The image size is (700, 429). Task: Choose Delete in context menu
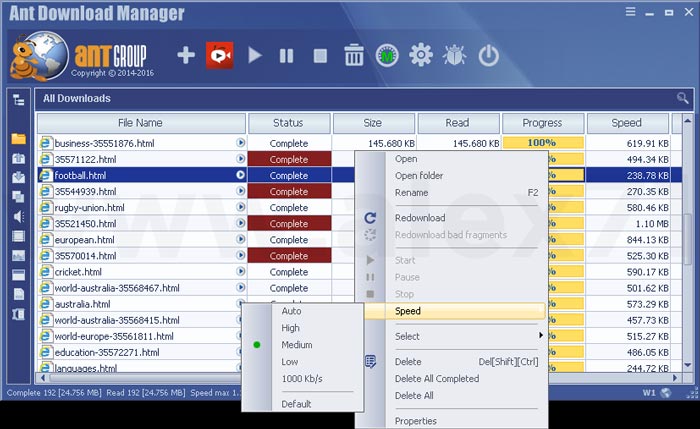click(x=408, y=362)
